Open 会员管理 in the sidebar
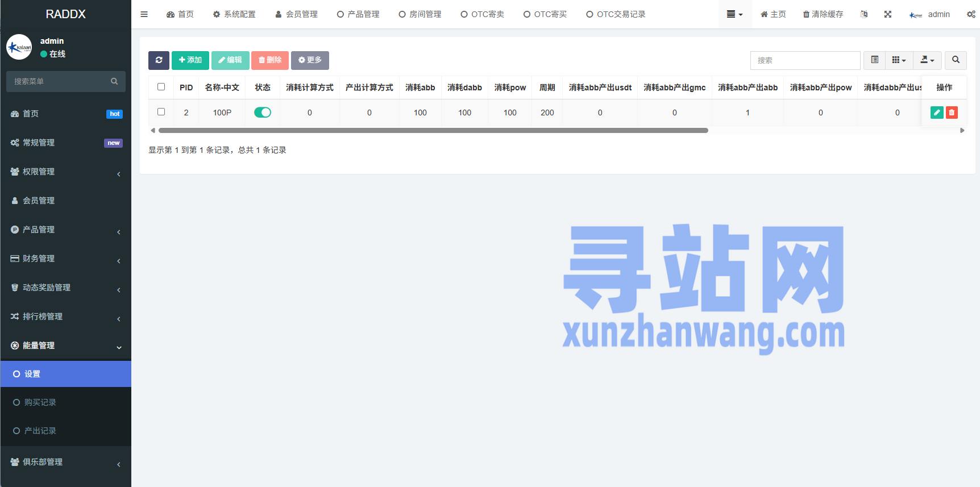The width and height of the screenshot is (980, 487). pos(66,201)
